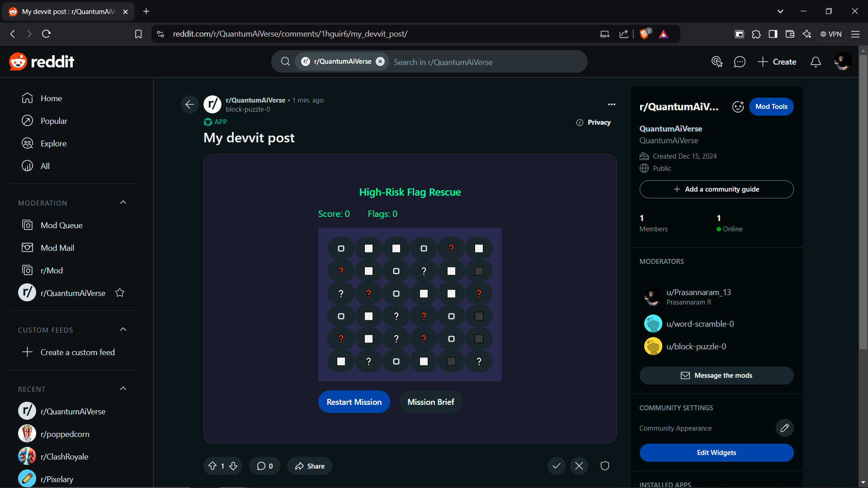Collapse the Custom Feeds section
Screen dimensions: 868x488
click(123, 329)
